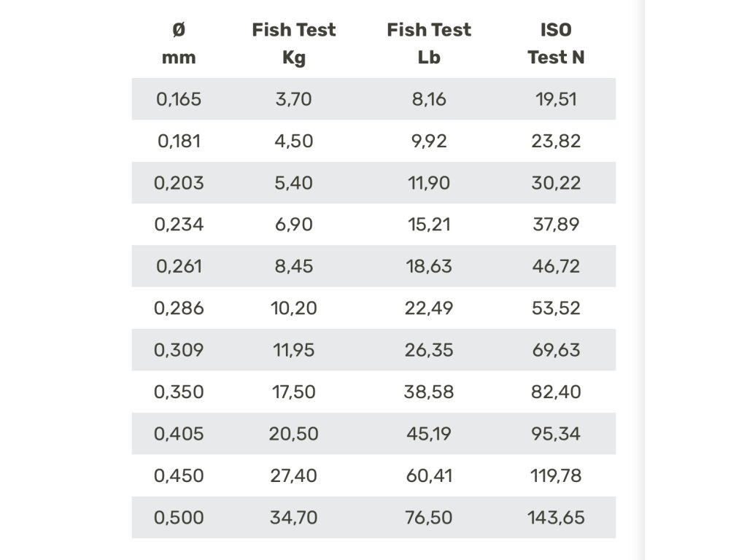The image size is (747, 560).
Task: Click the Ø mm column header
Action: (x=179, y=43)
